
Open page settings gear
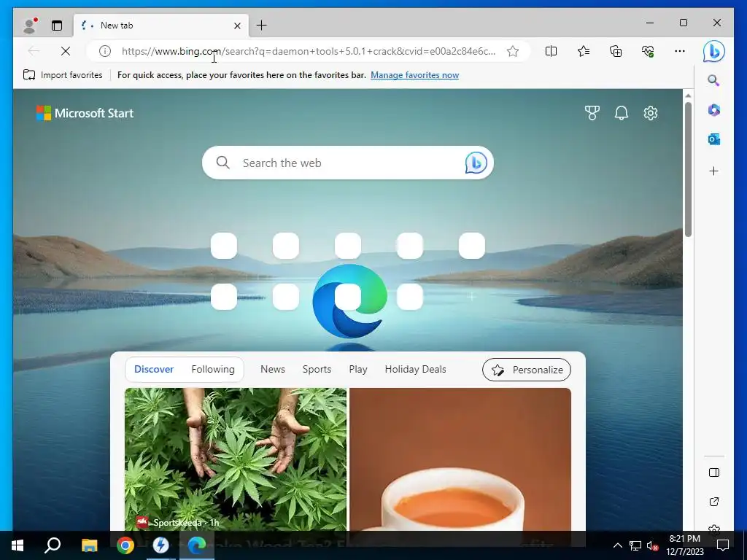click(x=651, y=113)
